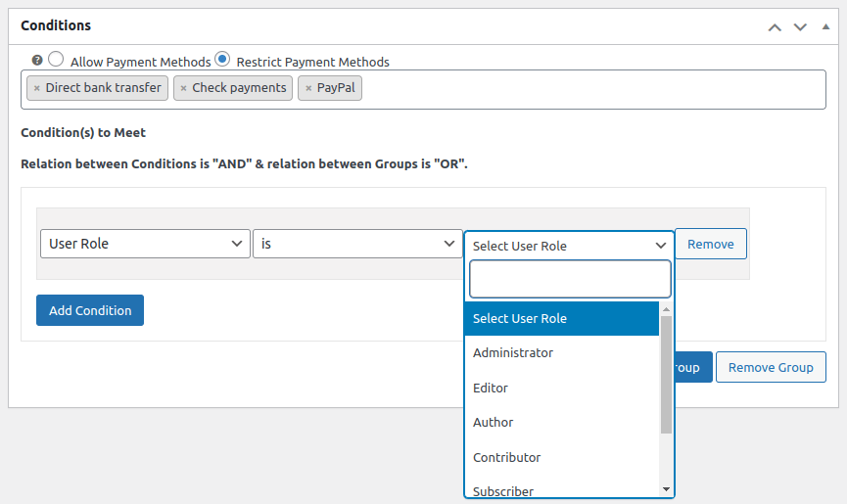This screenshot has height=504, width=847.
Task: Click the Add Condition button
Action: pos(90,310)
